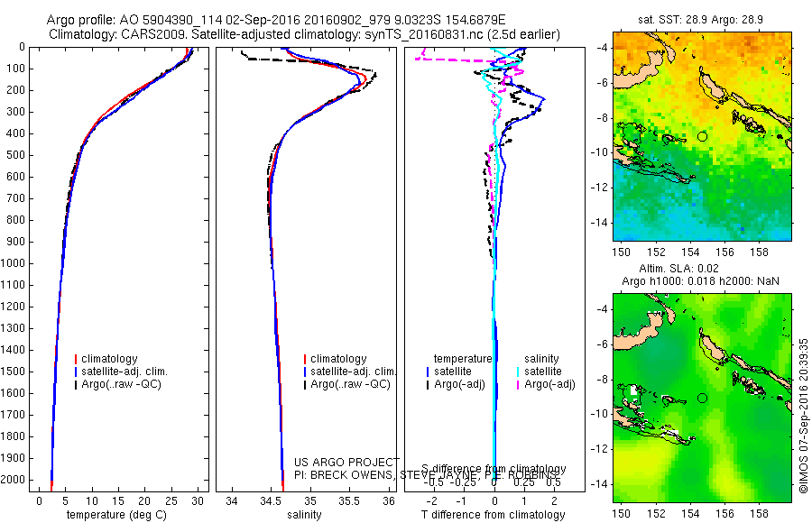Click the Altim. SLA: 0.02 label
Image resolution: width=812 pixels, height=523 pixels.
(x=678, y=269)
